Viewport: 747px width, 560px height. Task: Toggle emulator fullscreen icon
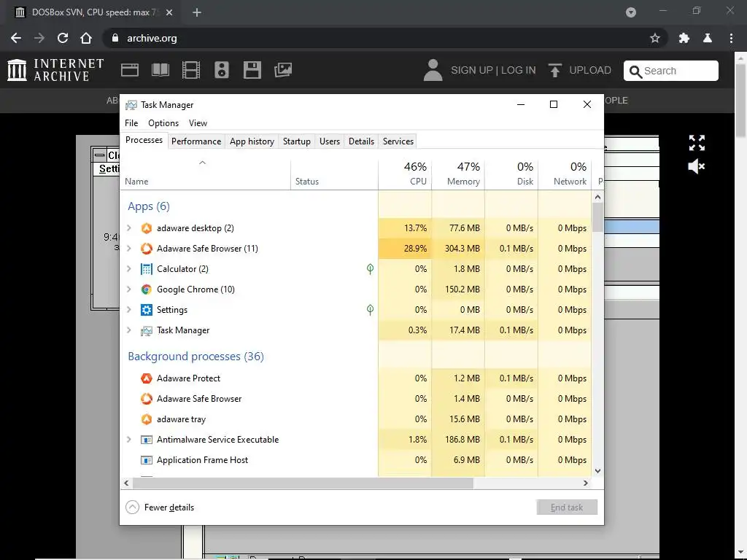pyautogui.click(x=697, y=142)
